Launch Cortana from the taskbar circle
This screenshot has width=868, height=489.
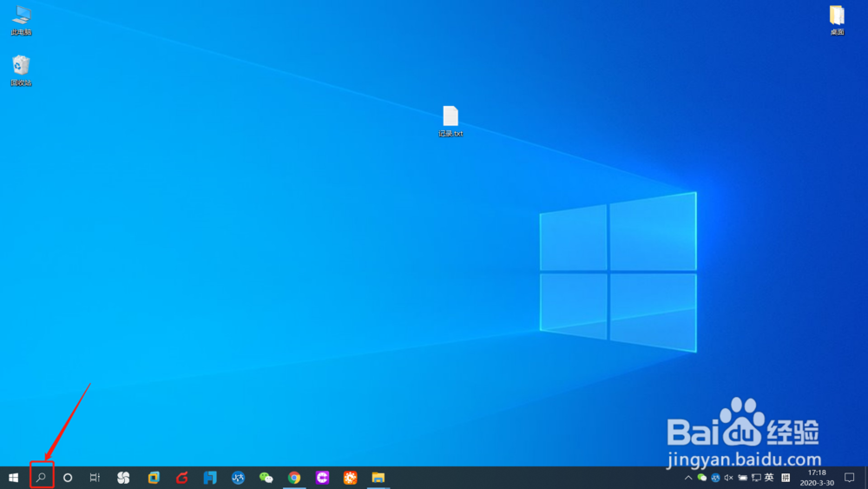pos(68,478)
